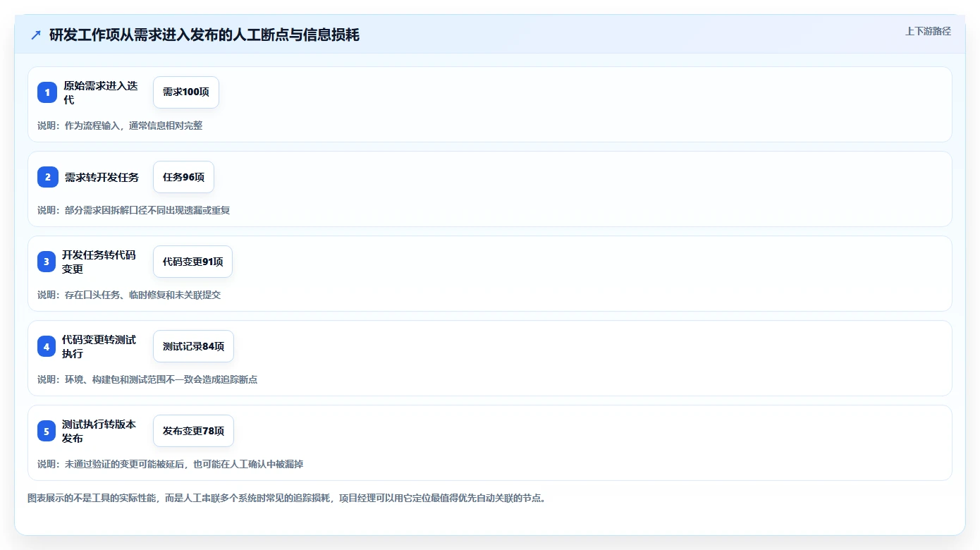Image resolution: width=980 pixels, height=550 pixels.
Task: Click the 原始需求进入迭代 step label
Action: 100,92
